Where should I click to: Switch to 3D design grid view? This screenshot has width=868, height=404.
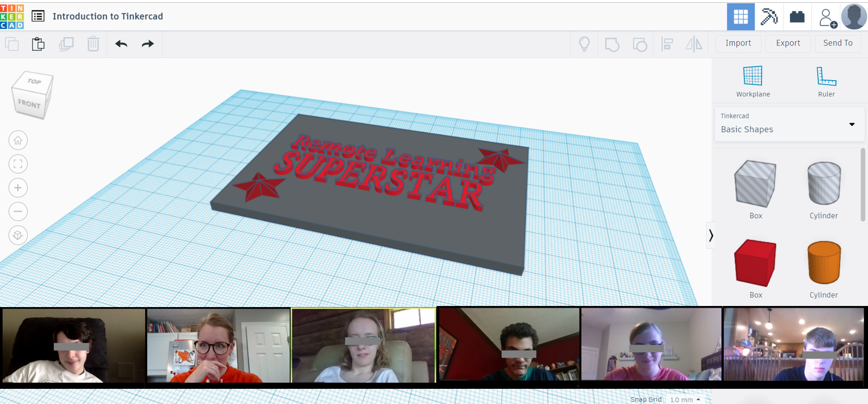(x=741, y=17)
